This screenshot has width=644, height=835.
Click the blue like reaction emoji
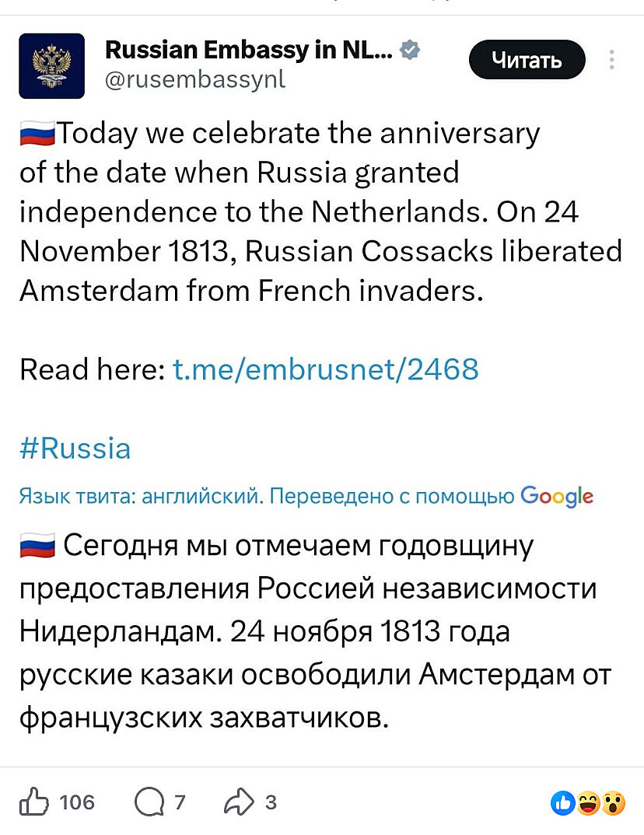562,803
